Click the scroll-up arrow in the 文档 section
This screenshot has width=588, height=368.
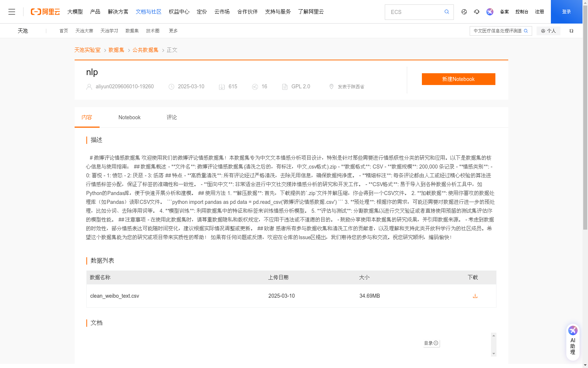pyautogui.click(x=494, y=336)
